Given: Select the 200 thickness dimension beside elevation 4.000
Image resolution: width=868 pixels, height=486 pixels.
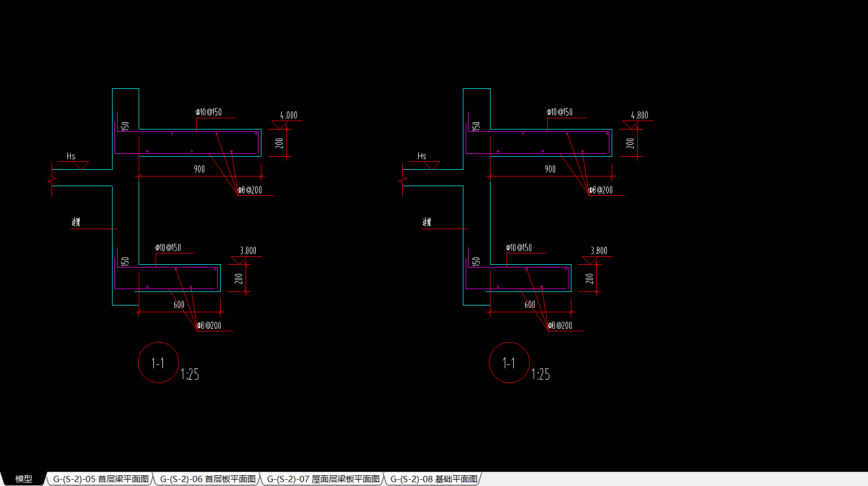Looking at the screenshot, I should pyautogui.click(x=280, y=143).
